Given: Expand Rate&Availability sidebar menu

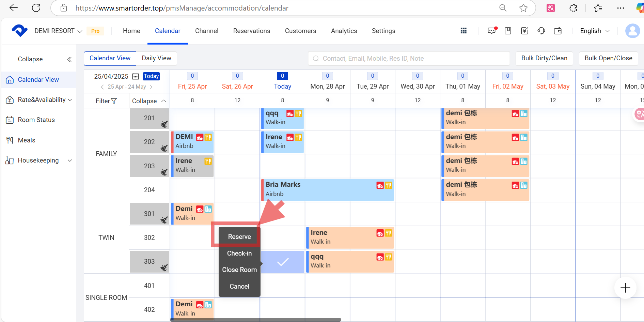Looking at the screenshot, I should point(38,100).
